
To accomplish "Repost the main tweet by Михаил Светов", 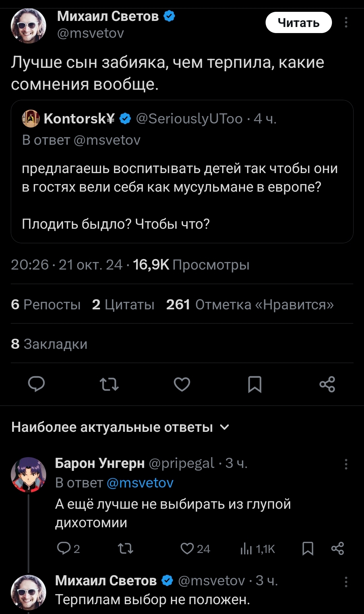I will coord(109,384).
